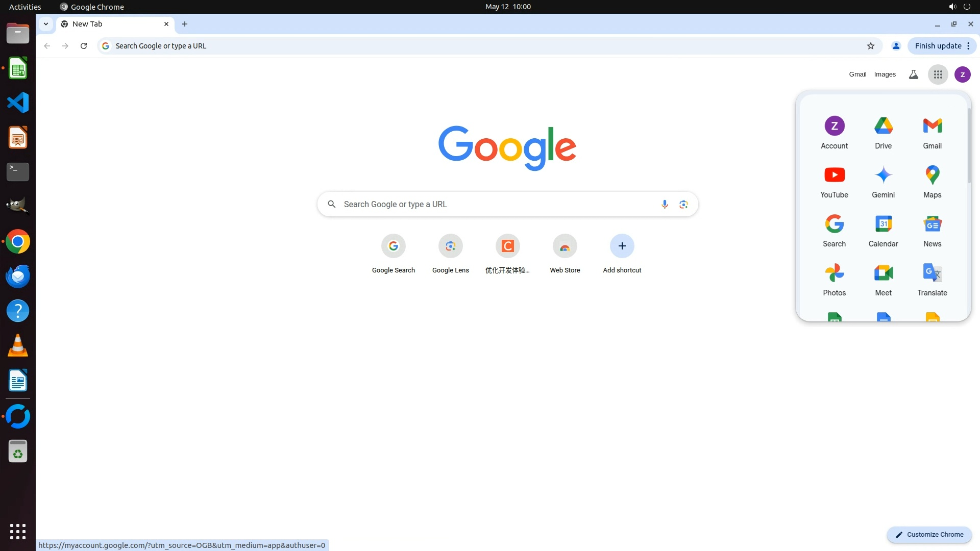Image resolution: width=980 pixels, height=551 pixels.
Task: Toggle the Google apps grid launcher
Action: [x=938, y=74]
